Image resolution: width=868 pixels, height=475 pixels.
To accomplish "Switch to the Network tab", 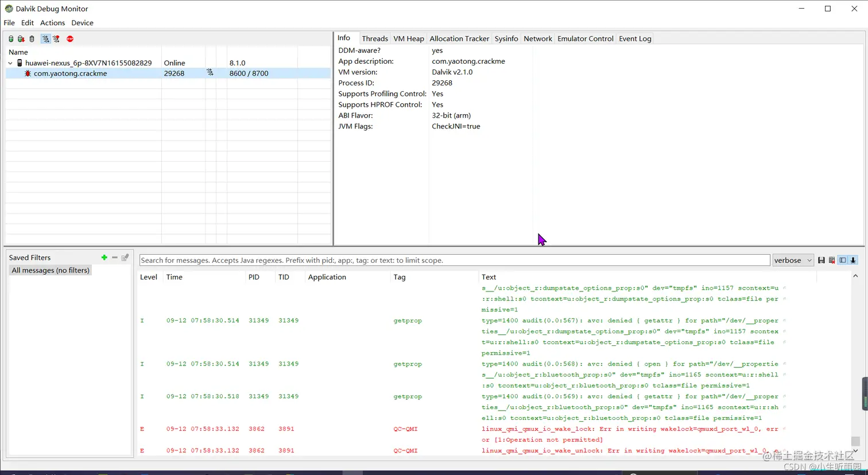I will [538, 38].
